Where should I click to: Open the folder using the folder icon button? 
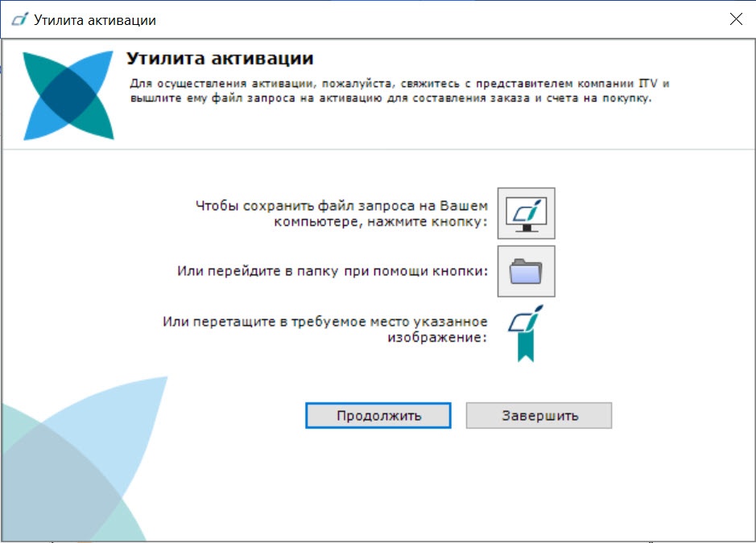tap(526, 271)
